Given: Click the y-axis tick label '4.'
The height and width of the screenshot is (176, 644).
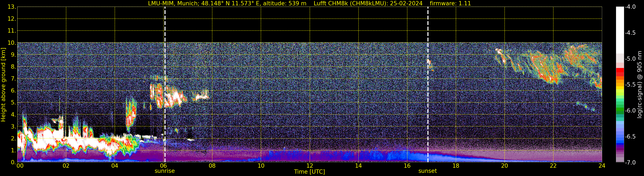Looking at the screenshot, I should [13, 115].
